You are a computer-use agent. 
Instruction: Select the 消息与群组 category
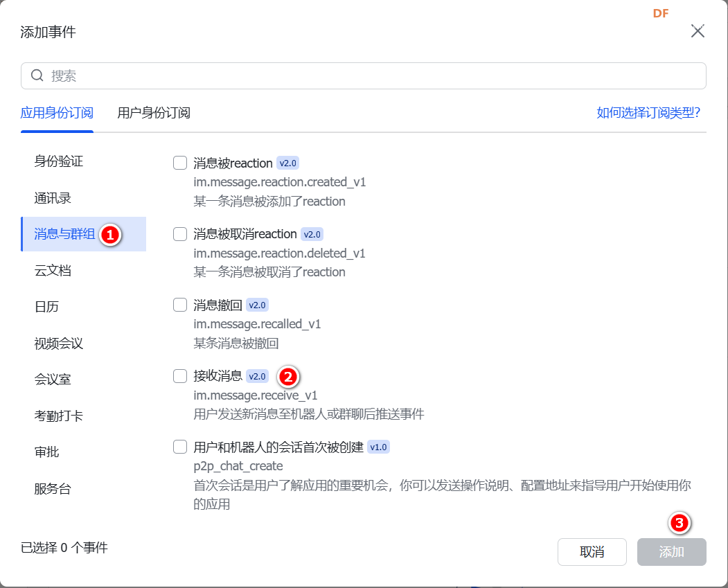pos(84,234)
